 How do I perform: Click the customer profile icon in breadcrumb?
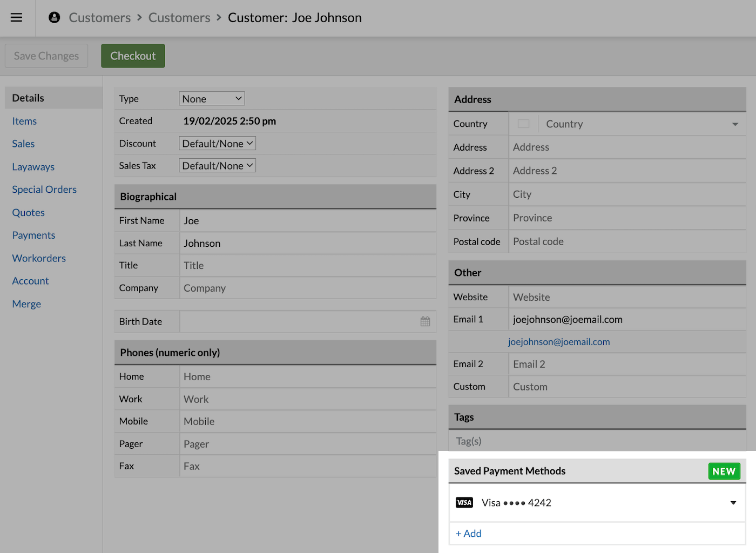pyautogui.click(x=53, y=17)
